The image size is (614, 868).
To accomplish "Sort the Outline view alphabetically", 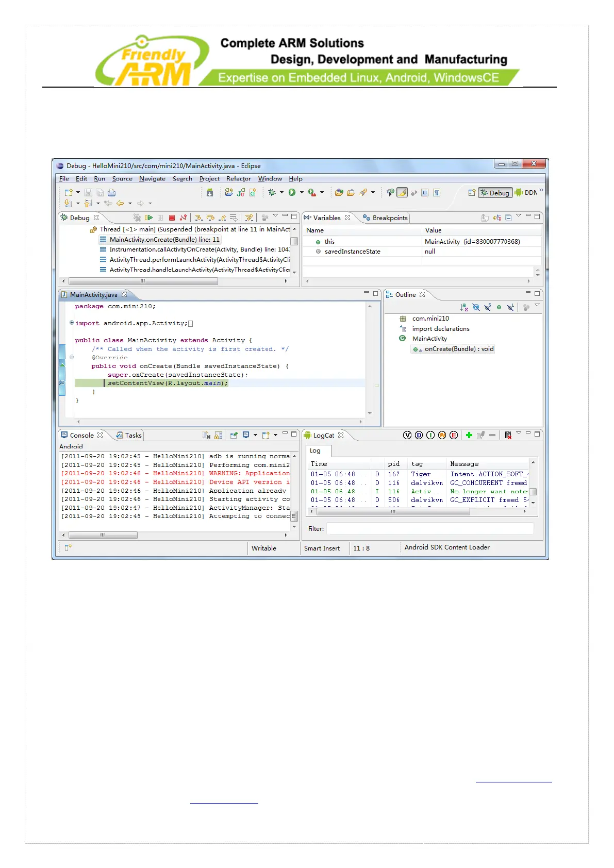I will click(464, 307).
